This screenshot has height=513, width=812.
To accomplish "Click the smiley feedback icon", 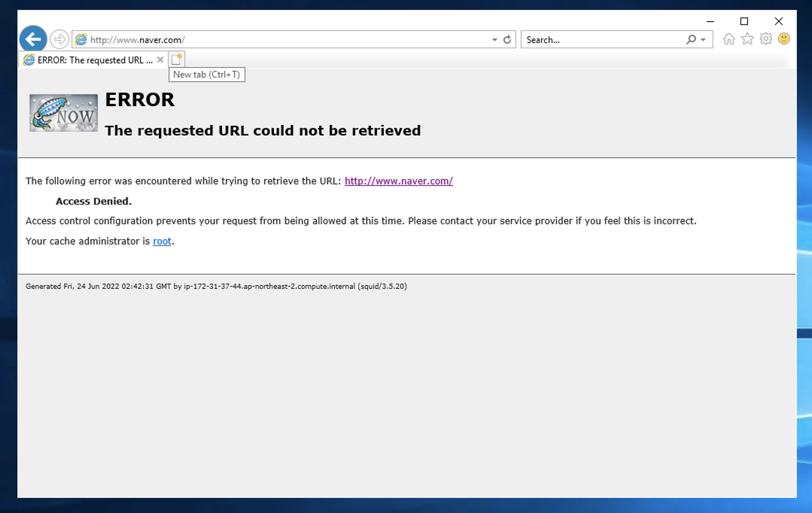I will 784,39.
